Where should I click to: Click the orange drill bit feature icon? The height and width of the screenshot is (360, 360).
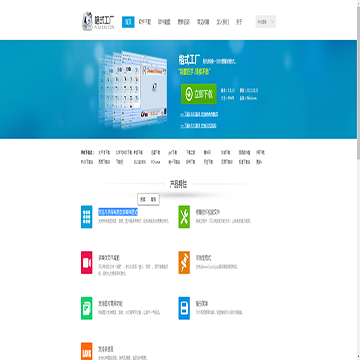[x=184, y=263]
